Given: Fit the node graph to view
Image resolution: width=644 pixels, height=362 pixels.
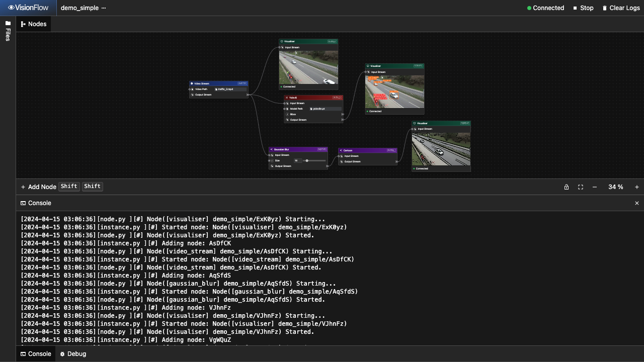Looking at the screenshot, I should tap(581, 187).
